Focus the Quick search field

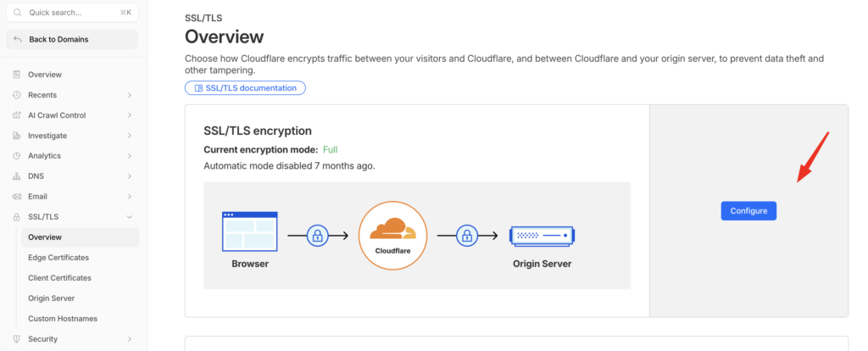pyautogui.click(x=72, y=13)
